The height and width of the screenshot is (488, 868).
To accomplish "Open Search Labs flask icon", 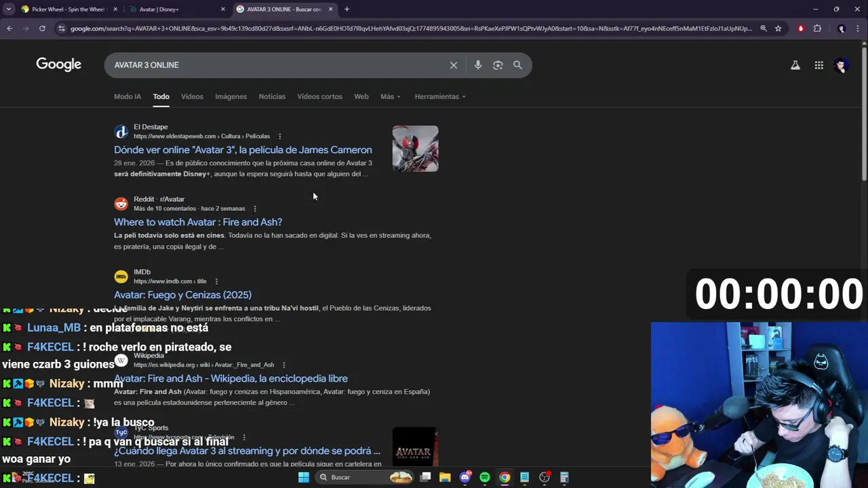I will click(x=795, y=65).
